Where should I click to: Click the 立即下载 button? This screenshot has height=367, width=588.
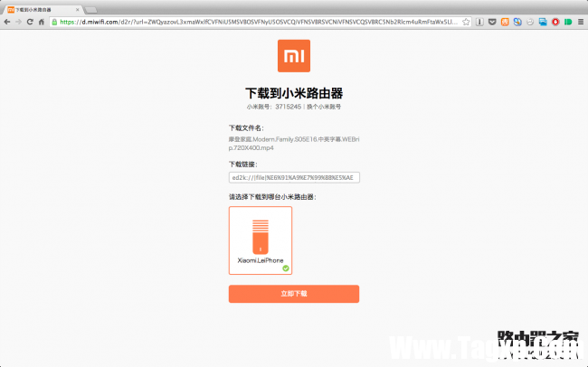pos(294,294)
